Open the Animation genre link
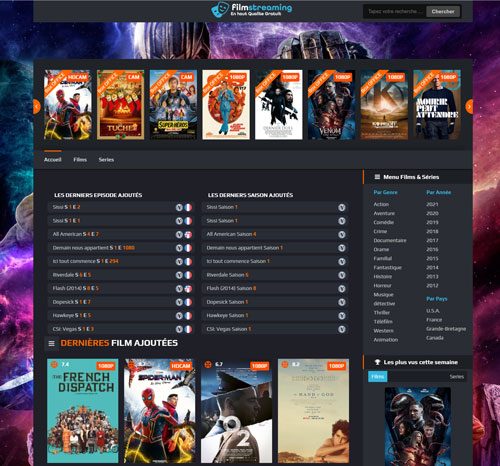 click(x=386, y=340)
